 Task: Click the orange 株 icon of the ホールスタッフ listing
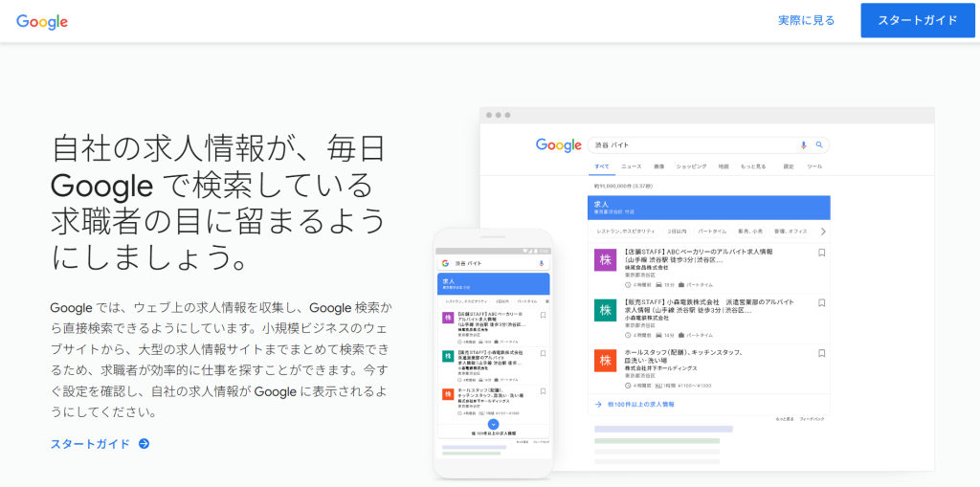coord(605,361)
